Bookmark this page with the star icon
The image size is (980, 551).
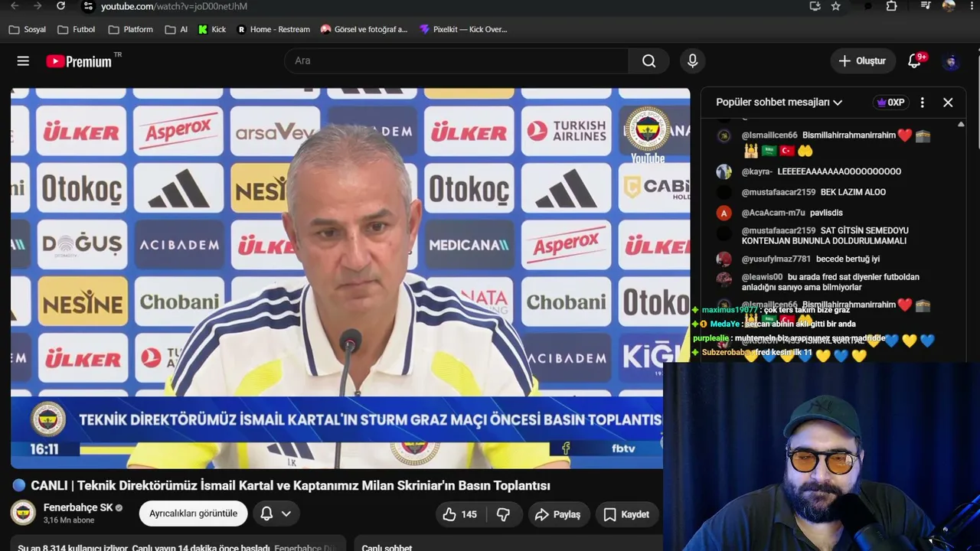coord(836,6)
